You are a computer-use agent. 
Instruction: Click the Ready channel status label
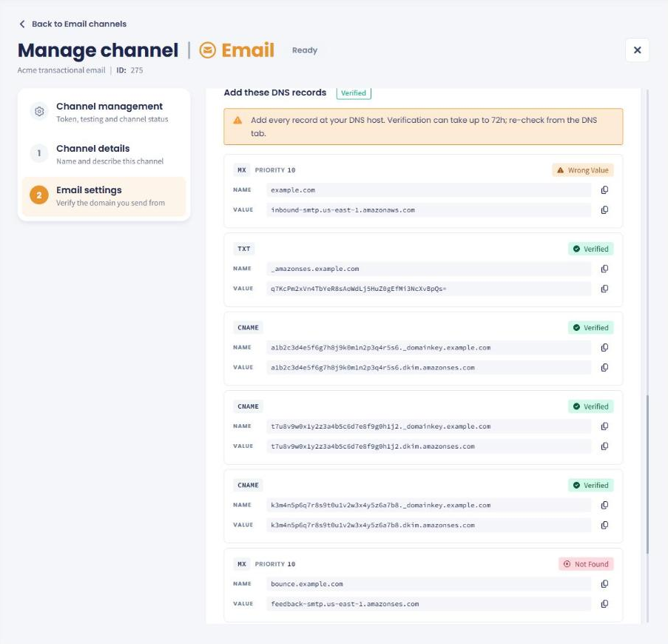pyautogui.click(x=305, y=50)
